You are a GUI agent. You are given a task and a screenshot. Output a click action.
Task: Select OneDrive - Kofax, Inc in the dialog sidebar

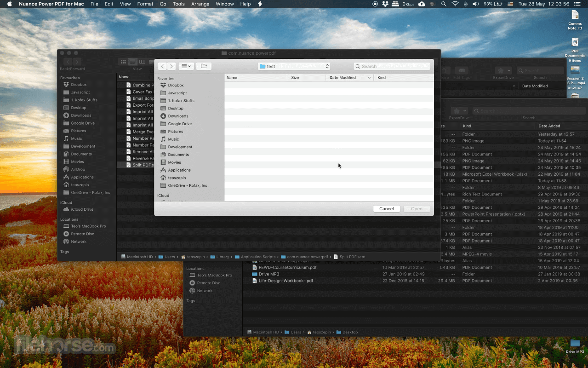coord(187,185)
